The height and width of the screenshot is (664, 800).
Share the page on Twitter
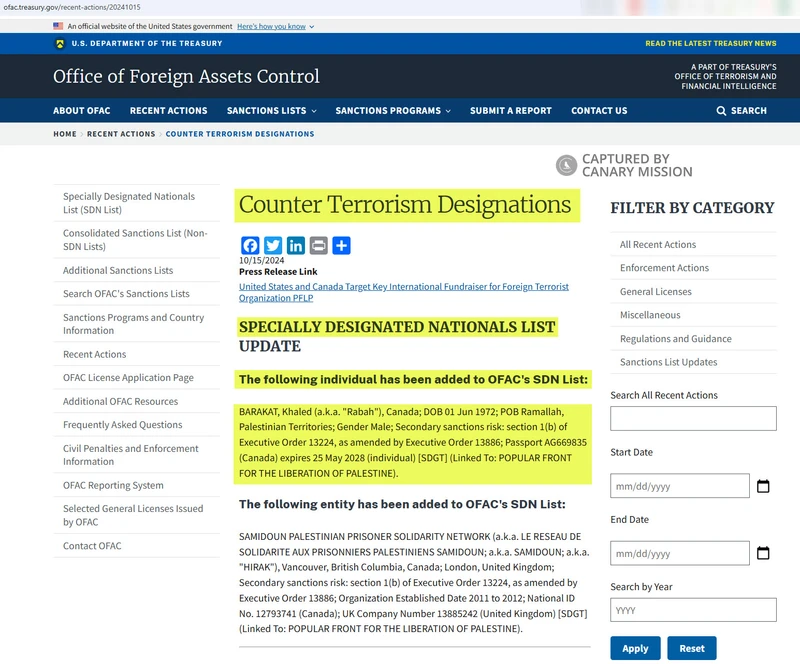(x=273, y=246)
